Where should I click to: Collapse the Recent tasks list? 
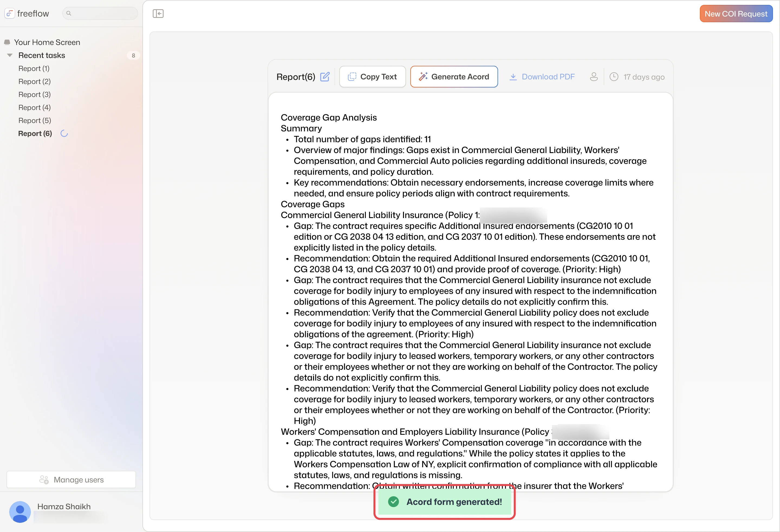[10, 55]
